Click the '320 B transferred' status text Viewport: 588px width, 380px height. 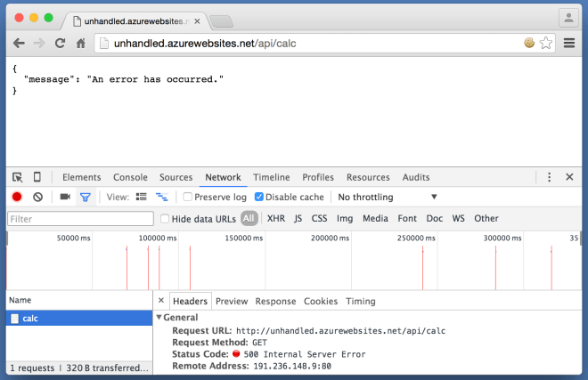click(x=107, y=368)
